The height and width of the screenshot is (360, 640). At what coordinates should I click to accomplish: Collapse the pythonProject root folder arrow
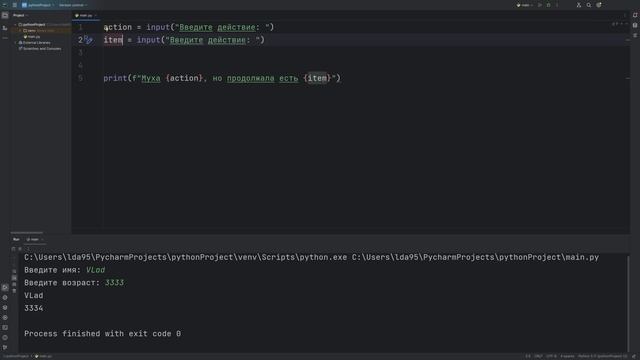click(16, 24)
